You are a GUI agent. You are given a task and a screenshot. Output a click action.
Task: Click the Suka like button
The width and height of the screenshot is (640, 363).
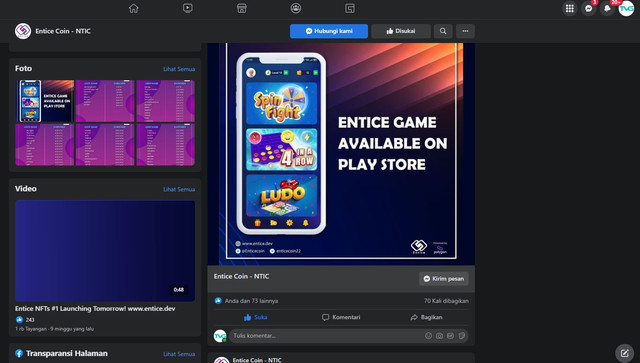(256, 317)
